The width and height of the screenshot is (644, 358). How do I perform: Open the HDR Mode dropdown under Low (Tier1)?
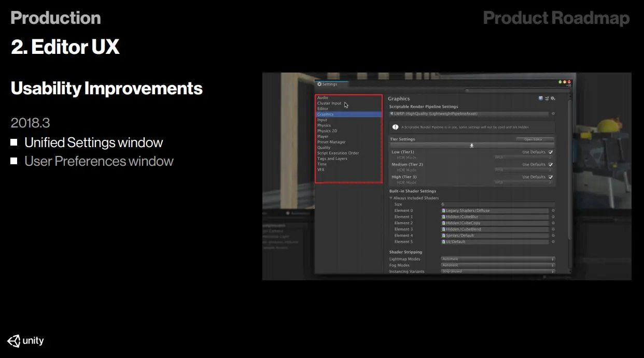pos(523,157)
